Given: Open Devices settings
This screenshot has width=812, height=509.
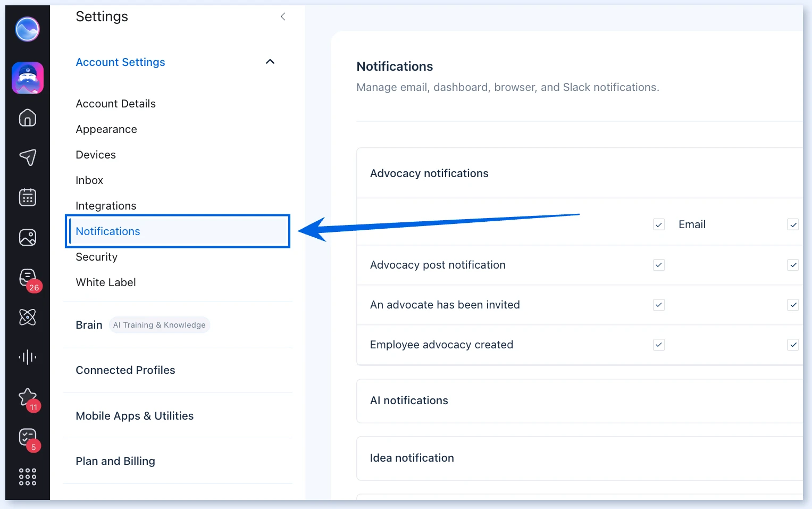Looking at the screenshot, I should tap(96, 155).
